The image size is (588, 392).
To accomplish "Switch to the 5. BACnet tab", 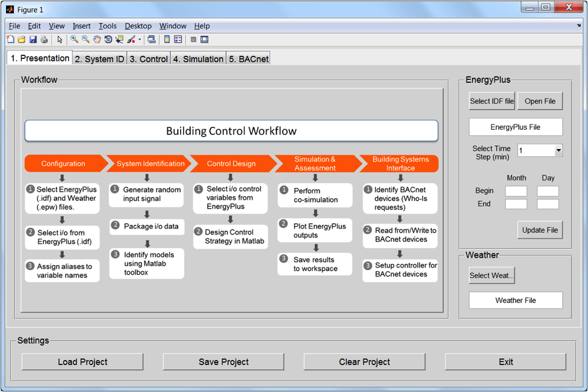I will (249, 59).
